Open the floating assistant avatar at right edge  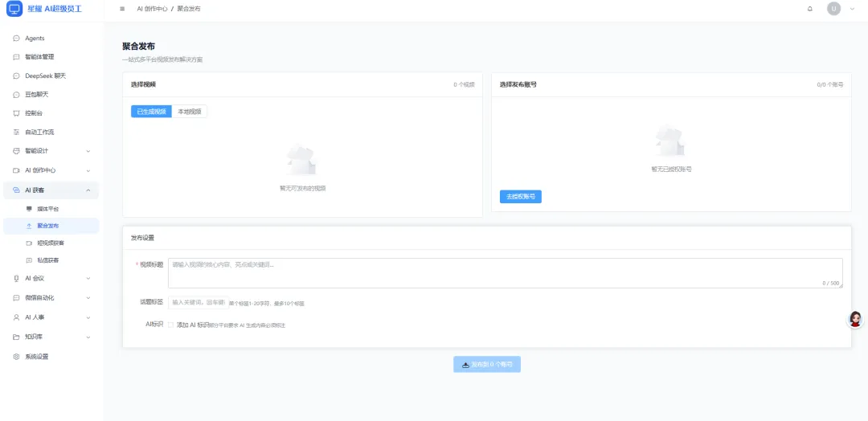pos(856,319)
